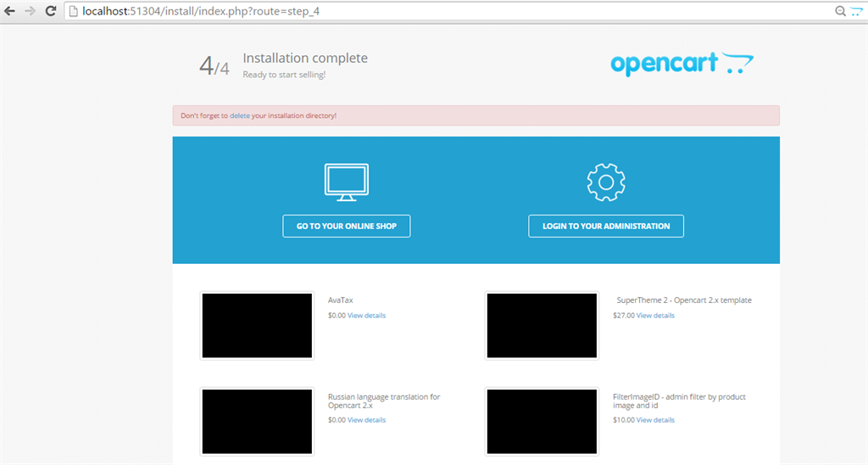Open the Russian language translation thumbnail

(257, 422)
